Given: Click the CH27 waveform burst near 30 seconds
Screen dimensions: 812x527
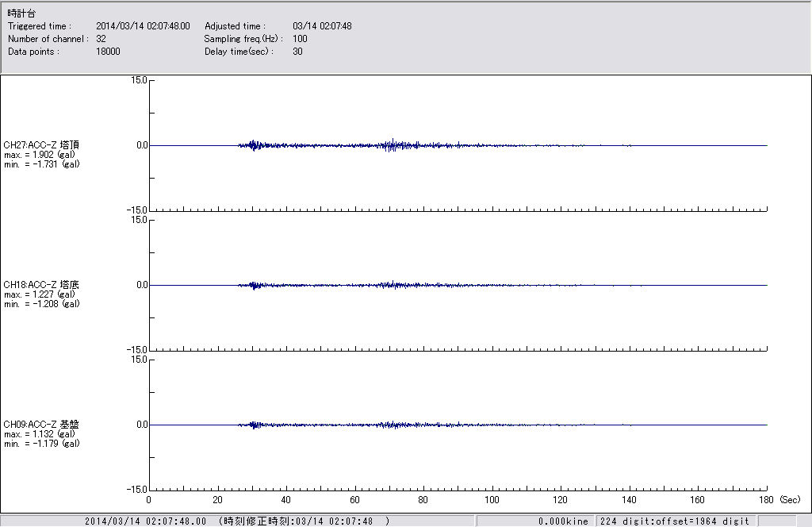Looking at the screenshot, I should coord(253,145).
